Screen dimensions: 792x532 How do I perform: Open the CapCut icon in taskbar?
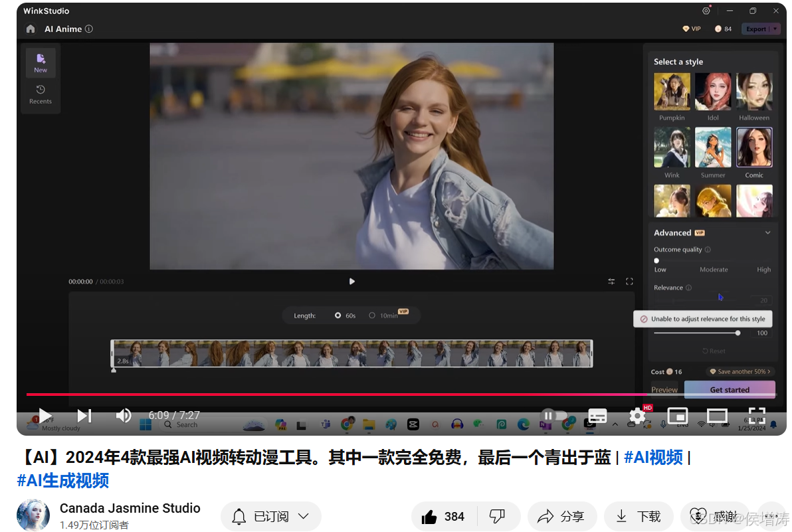(x=413, y=425)
